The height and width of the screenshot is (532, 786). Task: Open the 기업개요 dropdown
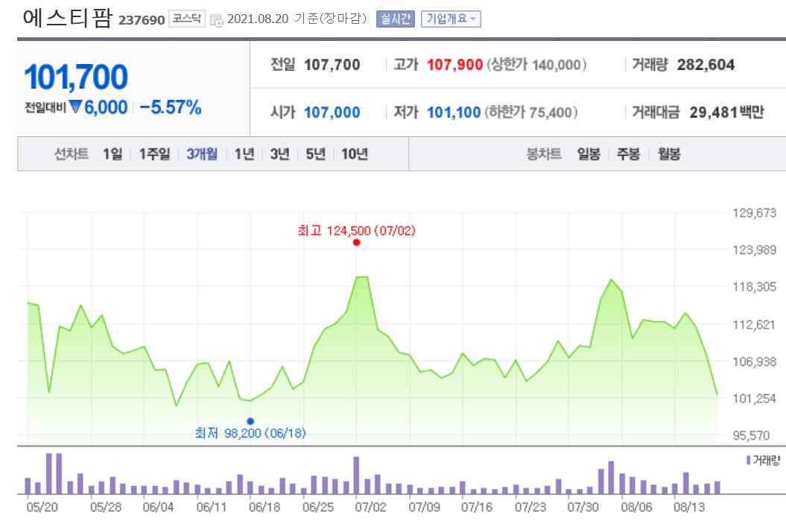click(x=451, y=19)
